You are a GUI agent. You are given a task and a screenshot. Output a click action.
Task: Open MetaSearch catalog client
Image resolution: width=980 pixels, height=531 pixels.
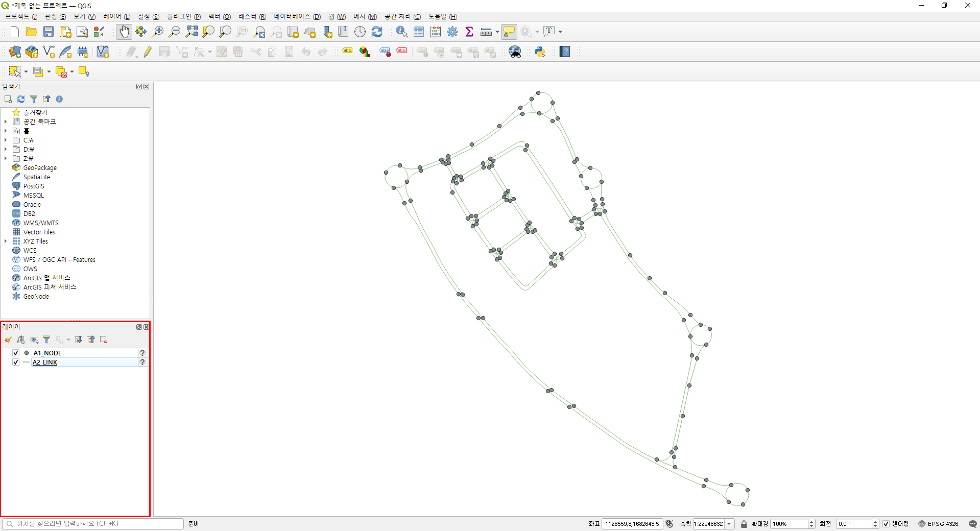click(515, 52)
